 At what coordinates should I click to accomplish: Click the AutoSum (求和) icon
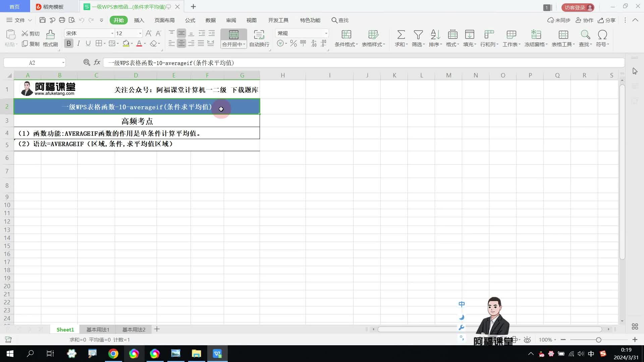pyautogui.click(x=401, y=35)
